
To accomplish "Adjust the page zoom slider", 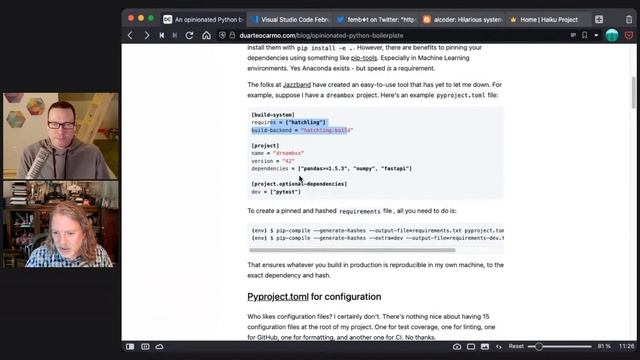I will pos(559,347).
